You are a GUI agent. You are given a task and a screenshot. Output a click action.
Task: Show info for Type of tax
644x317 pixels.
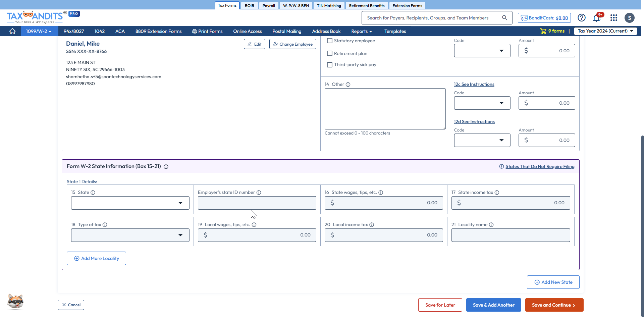pyautogui.click(x=105, y=225)
